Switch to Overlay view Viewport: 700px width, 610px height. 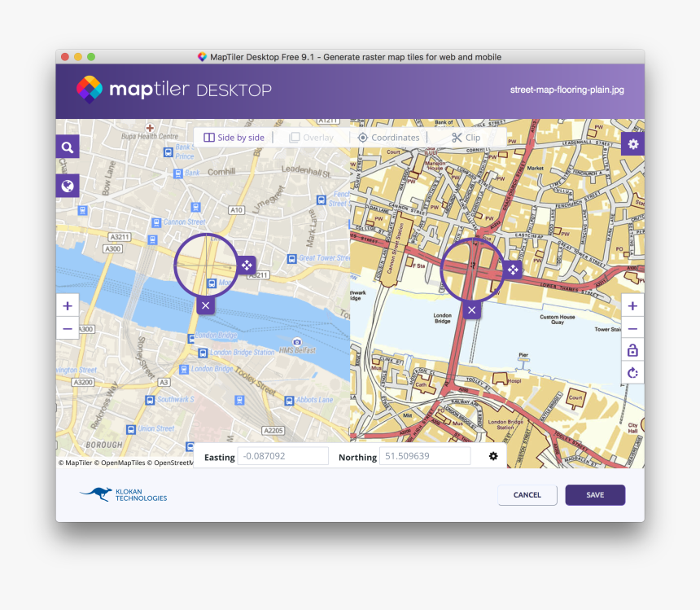(x=312, y=138)
